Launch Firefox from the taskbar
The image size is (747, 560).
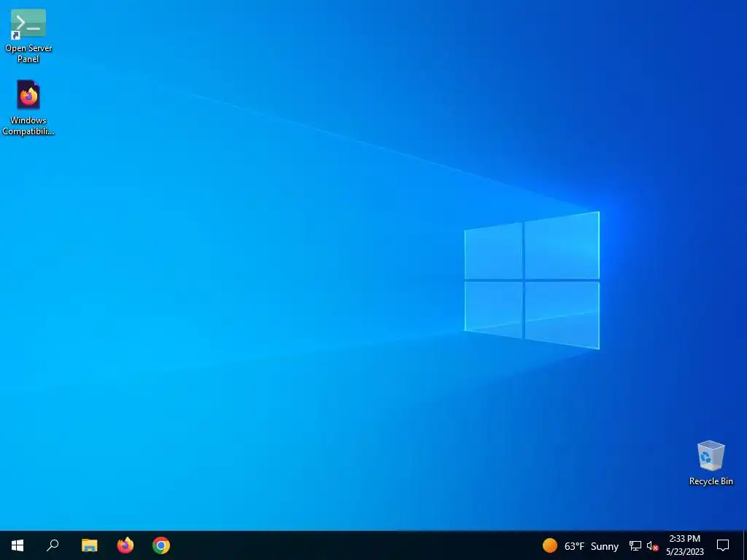pos(125,545)
